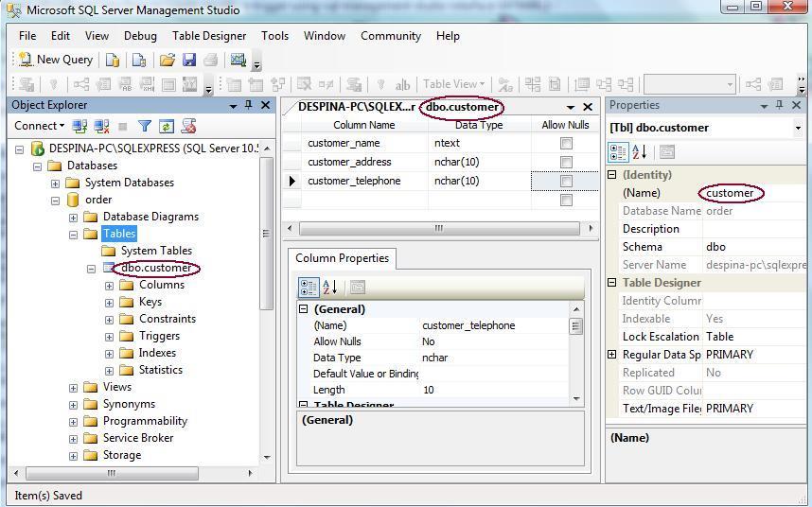The width and height of the screenshot is (812, 507).
Task: Open the Object Explorer window position menu
Action: tap(233, 106)
